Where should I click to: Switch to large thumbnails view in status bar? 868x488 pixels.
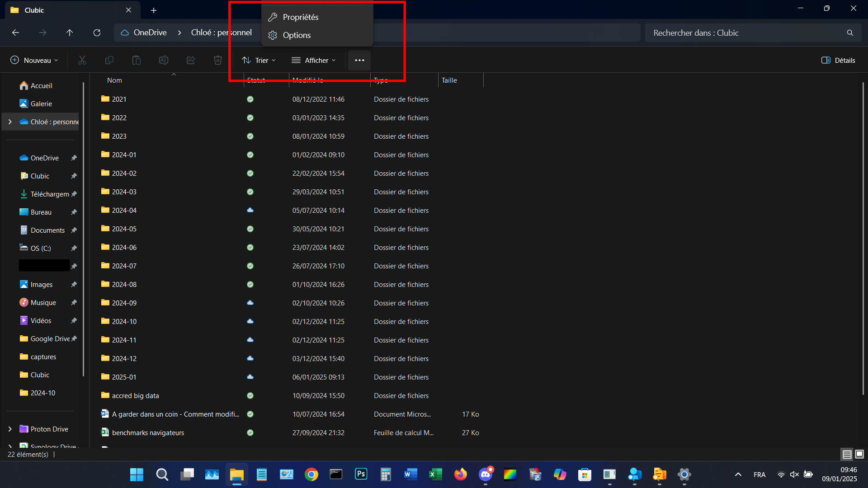pos(859,454)
